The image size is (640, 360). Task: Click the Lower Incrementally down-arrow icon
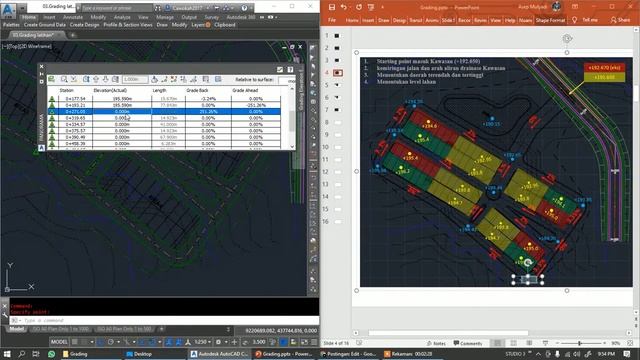coord(105,79)
